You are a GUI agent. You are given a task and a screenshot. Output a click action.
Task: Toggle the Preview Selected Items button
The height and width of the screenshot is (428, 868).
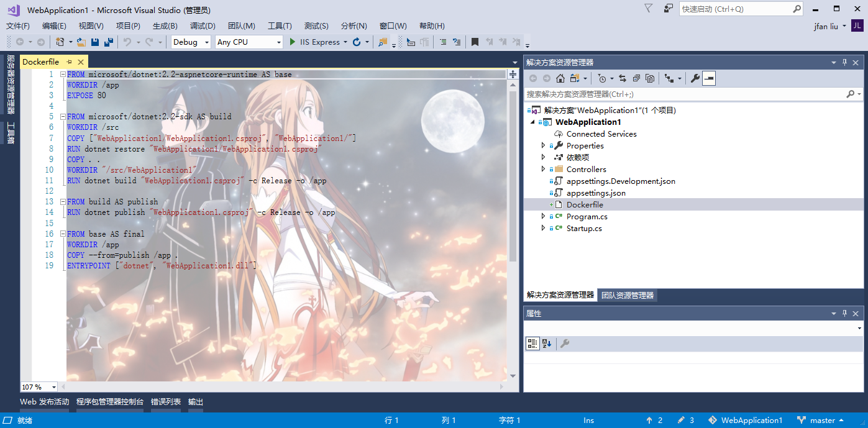pyautogui.click(x=709, y=78)
